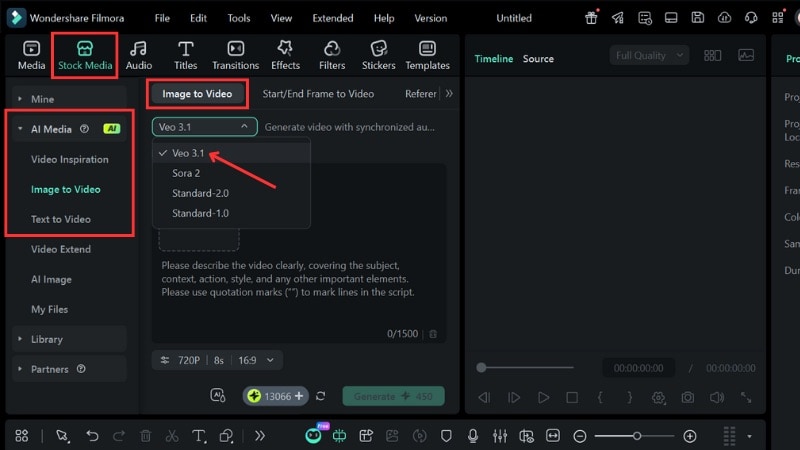Click the play button in preview
The height and width of the screenshot is (450, 800).
coord(543,397)
